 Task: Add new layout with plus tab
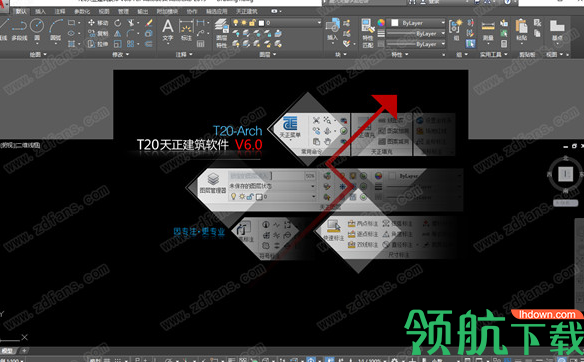24,350
